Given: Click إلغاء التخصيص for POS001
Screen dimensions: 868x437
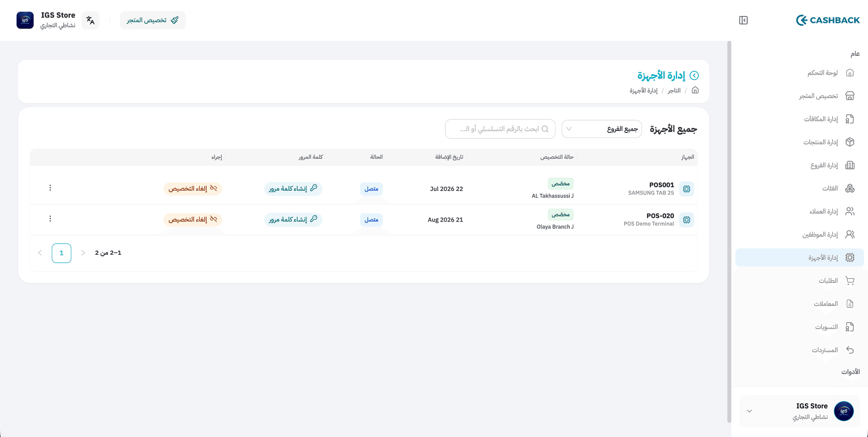Looking at the screenshot, I should (193, 189).
